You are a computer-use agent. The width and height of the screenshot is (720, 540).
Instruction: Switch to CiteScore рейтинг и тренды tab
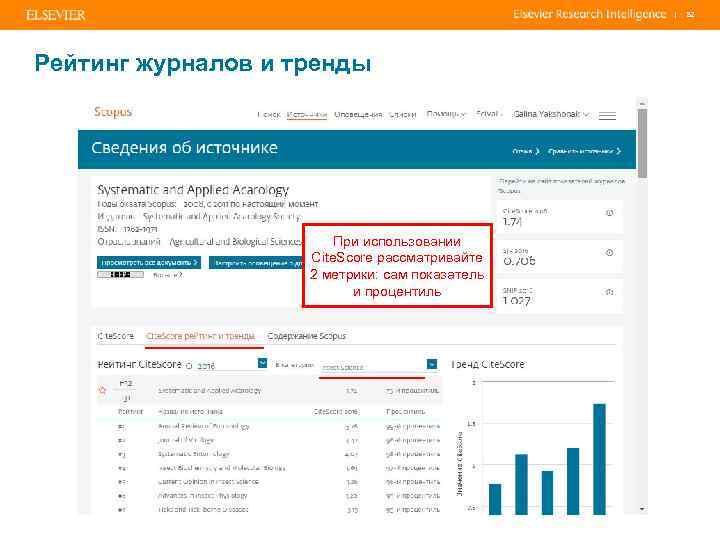pyautogui.click(x=200, y=336)
